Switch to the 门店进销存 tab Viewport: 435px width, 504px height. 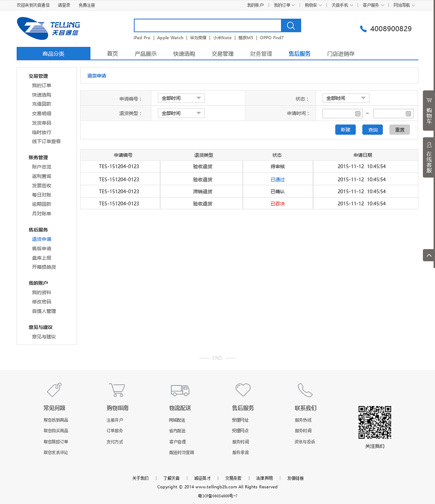[341, 53]
